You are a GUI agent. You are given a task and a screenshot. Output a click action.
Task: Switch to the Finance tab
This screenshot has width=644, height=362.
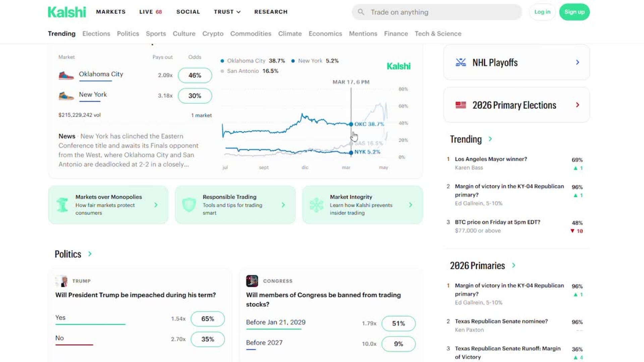click(x=396, y=34)
